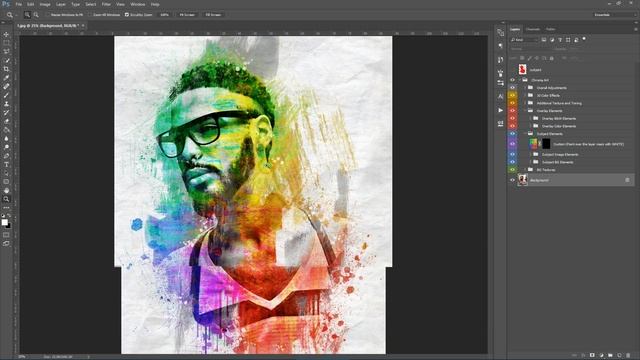The height and width of the screenshot is (360, 640).
Task: Select the Path Selection tool
Action: point(6,173)
